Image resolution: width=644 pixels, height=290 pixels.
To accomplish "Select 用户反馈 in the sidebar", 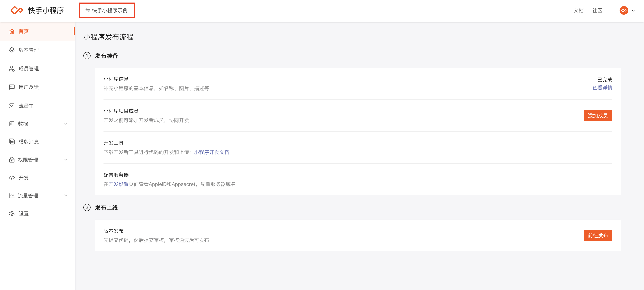I will pyautogui.click(x=37, y=87).
